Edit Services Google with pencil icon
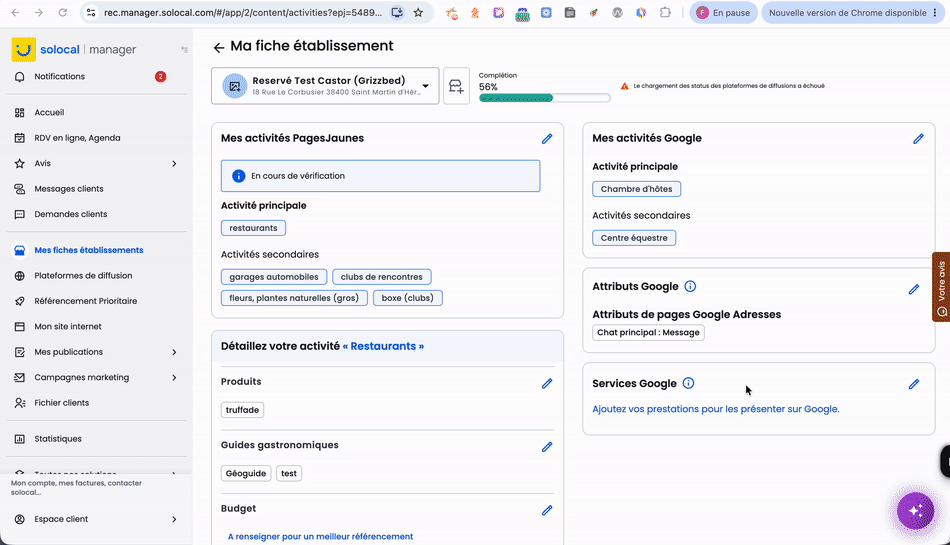This screenshot has width=950, height=545. click(x=914, y=384)
